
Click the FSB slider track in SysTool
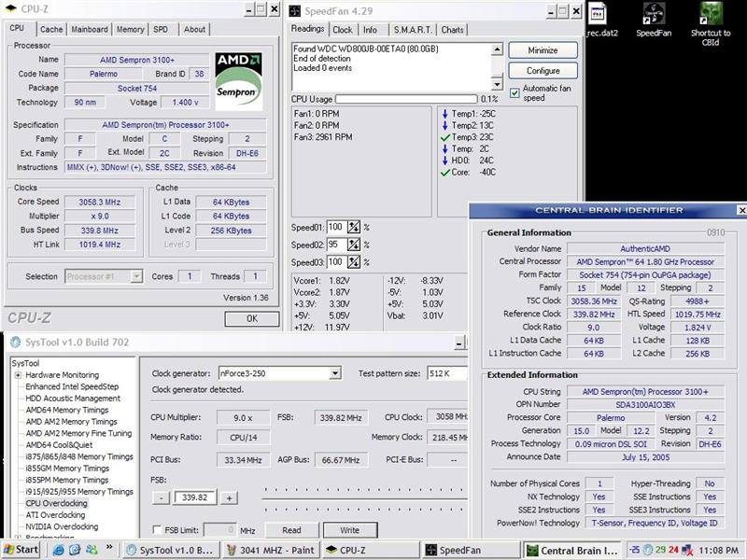pos(364,498)
